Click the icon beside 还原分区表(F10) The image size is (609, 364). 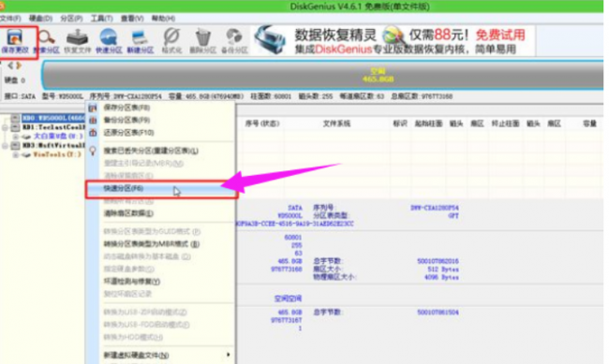93,132
